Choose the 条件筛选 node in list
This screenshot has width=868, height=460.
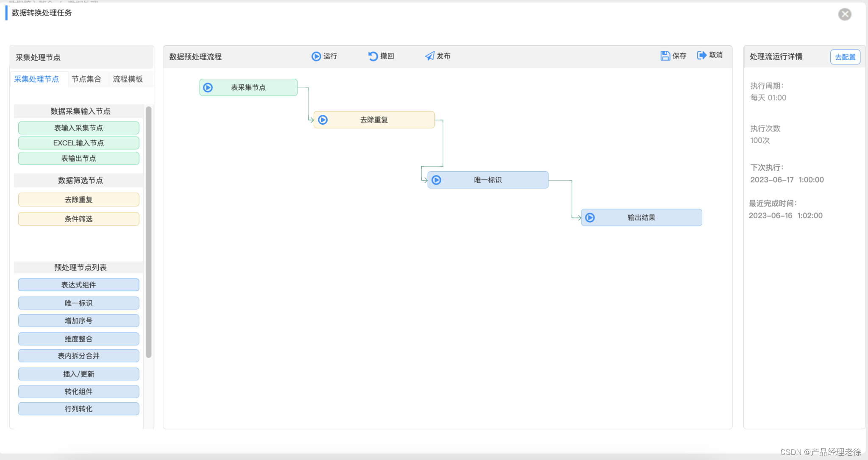coord(78,219)
